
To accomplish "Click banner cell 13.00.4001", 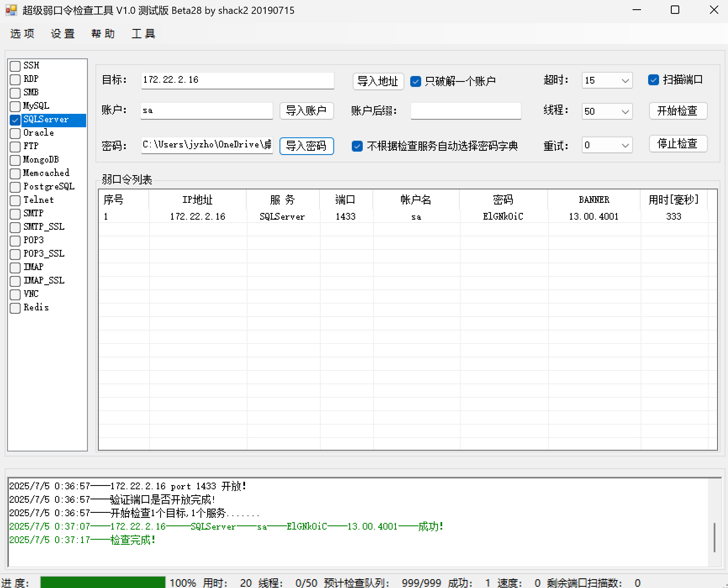I will (x=594, y=217).
